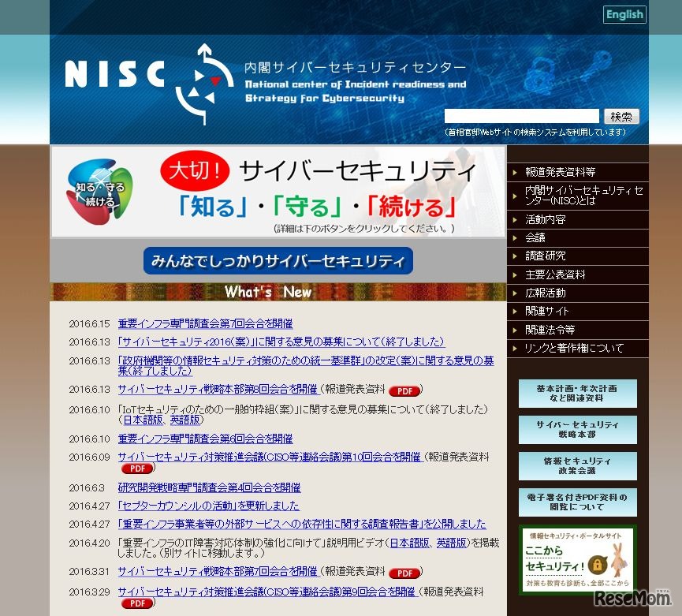Open リンクと著作権について menu item
Image resolution: width=682 pixels, height=616 pixels.
click(x=578, y=348)
